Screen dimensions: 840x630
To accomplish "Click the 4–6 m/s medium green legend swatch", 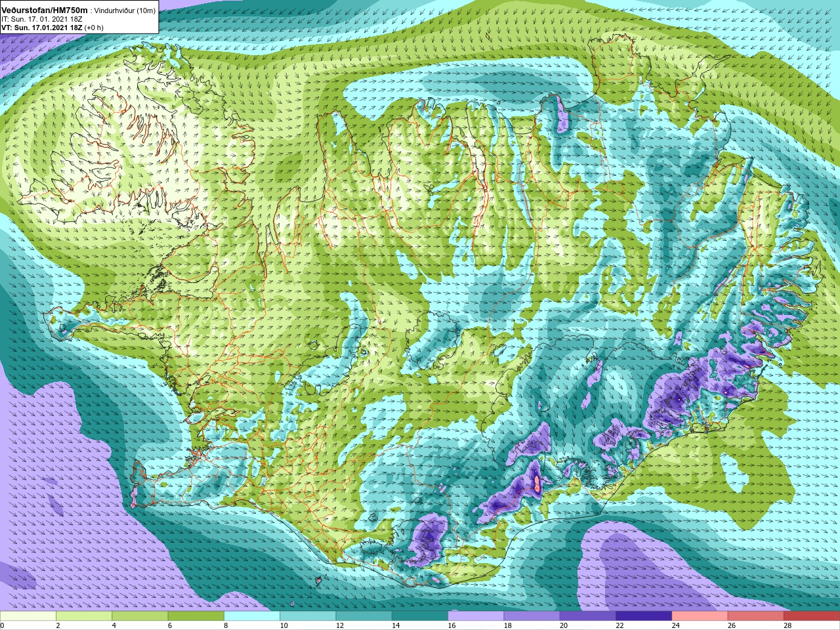I will click(x=140, y=616).
